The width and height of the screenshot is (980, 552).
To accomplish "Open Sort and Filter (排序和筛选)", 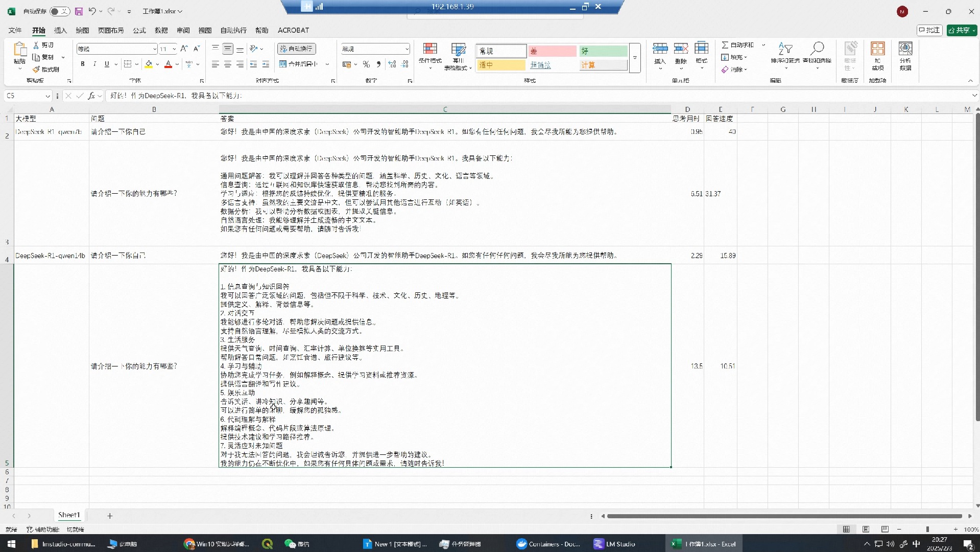I will [x=785, y=55].
